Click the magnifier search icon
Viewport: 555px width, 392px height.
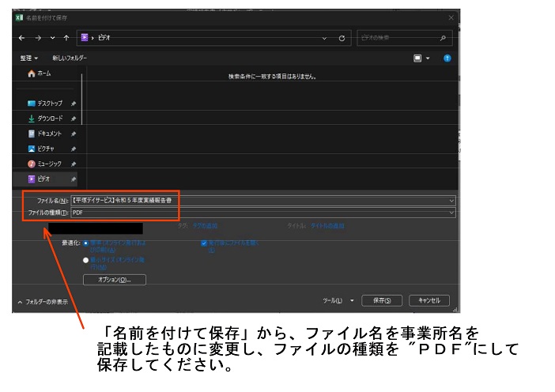point(443,38)
